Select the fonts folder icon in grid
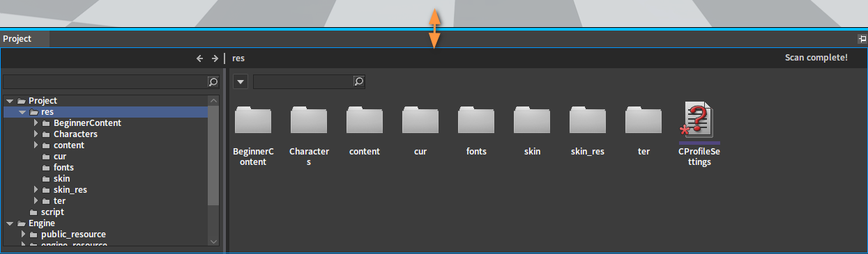This screenshot has height=254, width=868. [x=476, y=120]
